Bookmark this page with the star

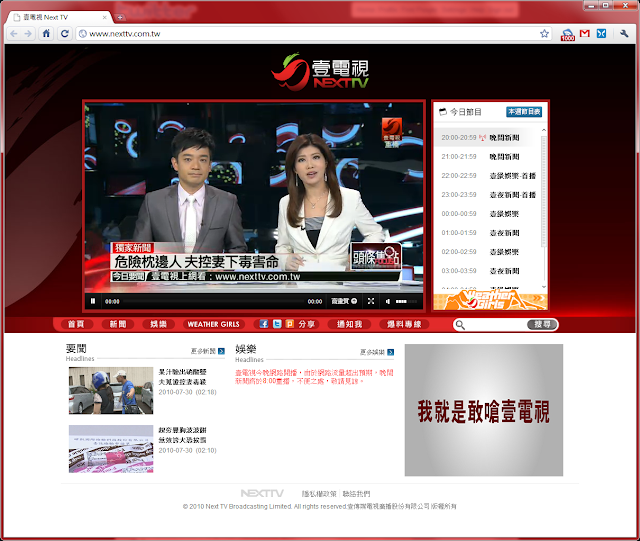(544, 33)
